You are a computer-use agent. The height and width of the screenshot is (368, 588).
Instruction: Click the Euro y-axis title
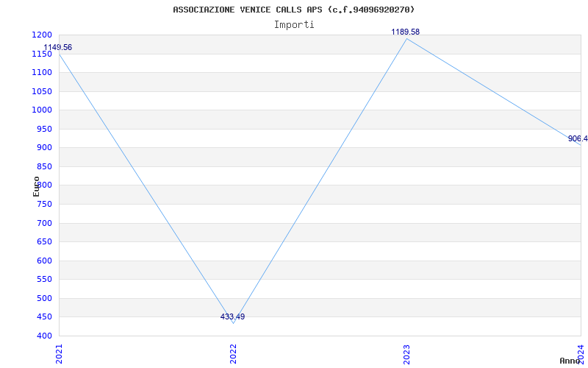tap(36, 186)
